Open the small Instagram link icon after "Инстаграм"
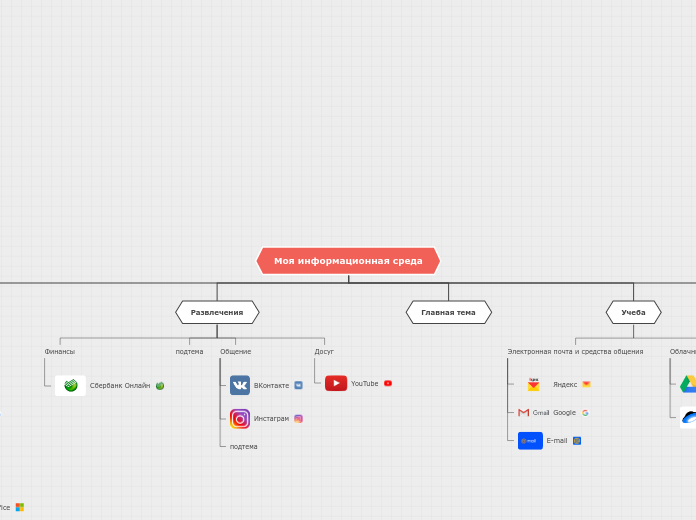The image size is (696, 520). 298,419
